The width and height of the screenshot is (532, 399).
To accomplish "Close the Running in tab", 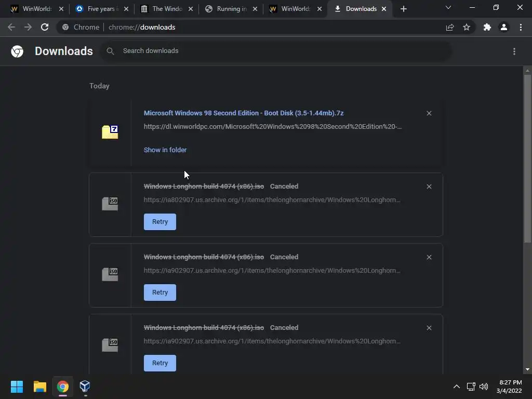I will (255, 9).
